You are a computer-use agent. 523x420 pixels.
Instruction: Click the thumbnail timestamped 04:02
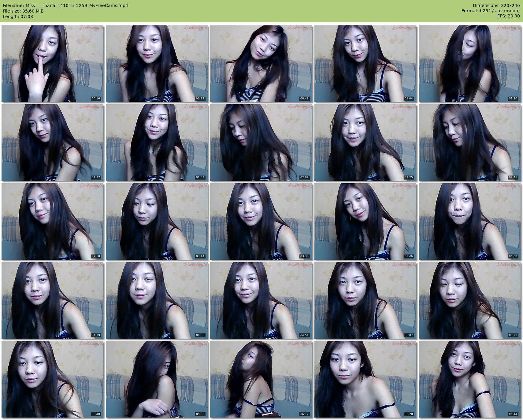point(470,221)
